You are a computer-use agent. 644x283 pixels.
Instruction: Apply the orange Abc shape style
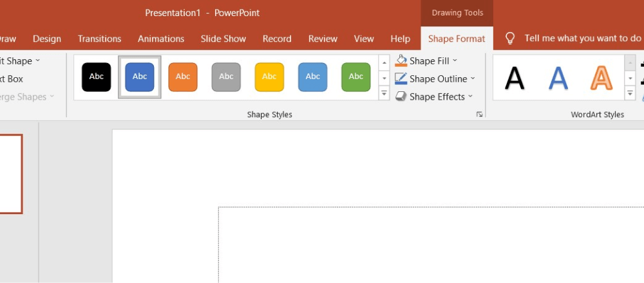click(183, 77)
